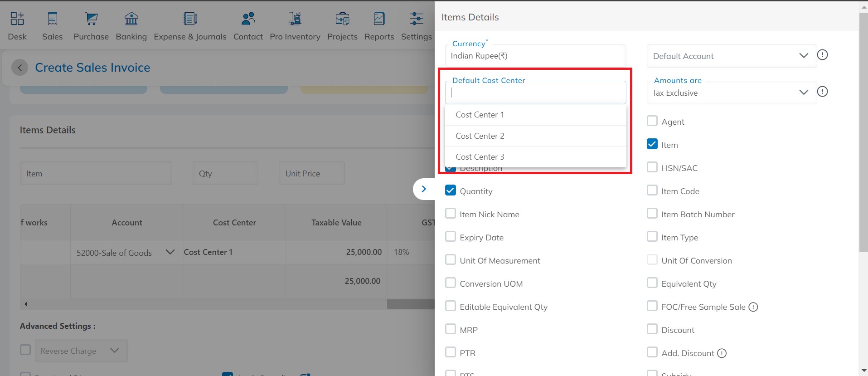The image size is (868, 376).
Task: Open the Contact module icon
Action: (248, 19)
